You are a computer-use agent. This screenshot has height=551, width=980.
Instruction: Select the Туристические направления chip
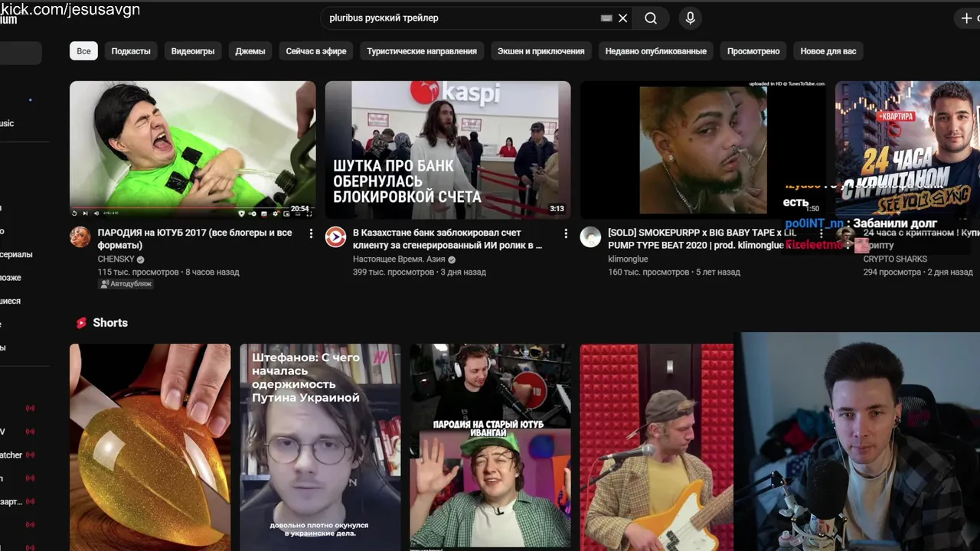[422, 51]
